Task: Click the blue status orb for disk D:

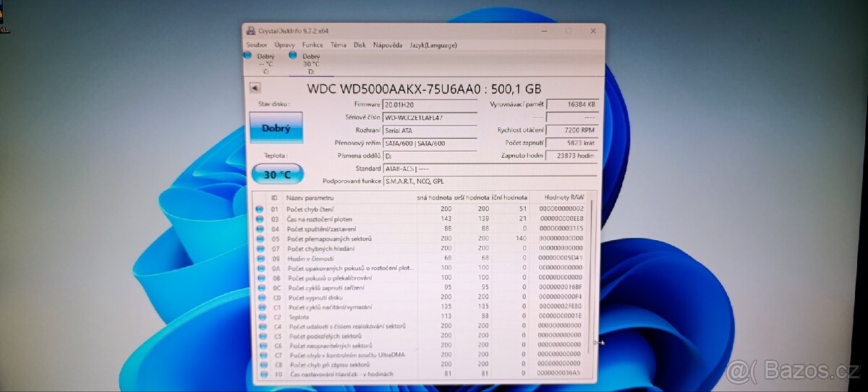Action: click(x=293, y=55)
